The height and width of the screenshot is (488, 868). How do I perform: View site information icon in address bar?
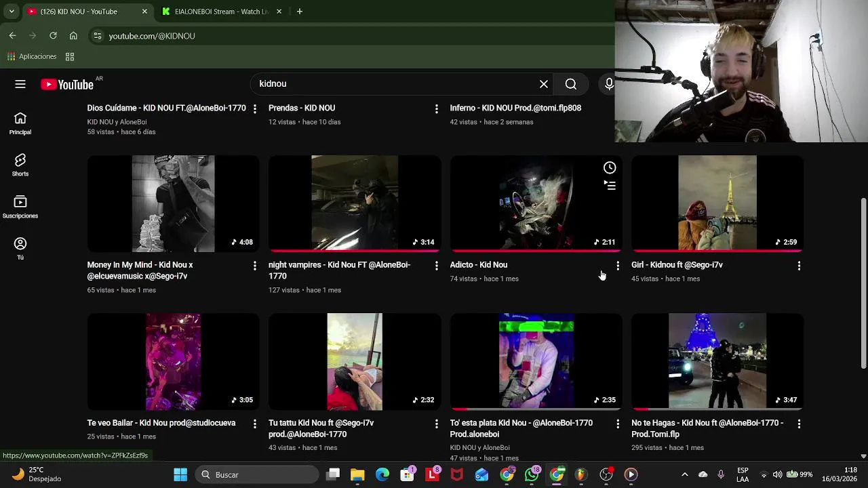[98, 36]
